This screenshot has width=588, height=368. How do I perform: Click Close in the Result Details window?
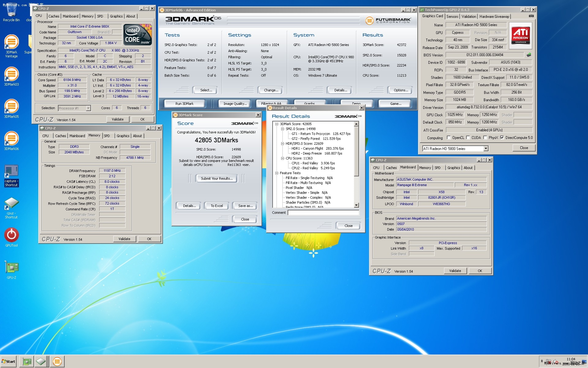click(x=349, y=226)
